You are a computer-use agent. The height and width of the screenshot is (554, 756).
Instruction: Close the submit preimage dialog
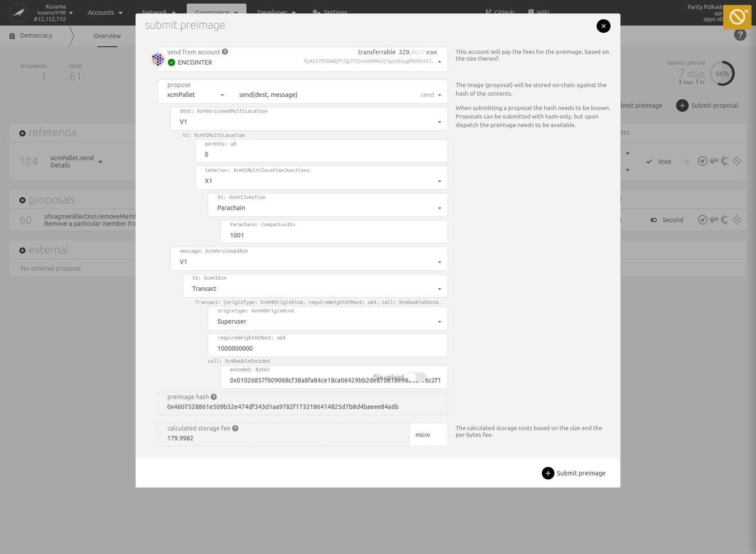[603, 26]
